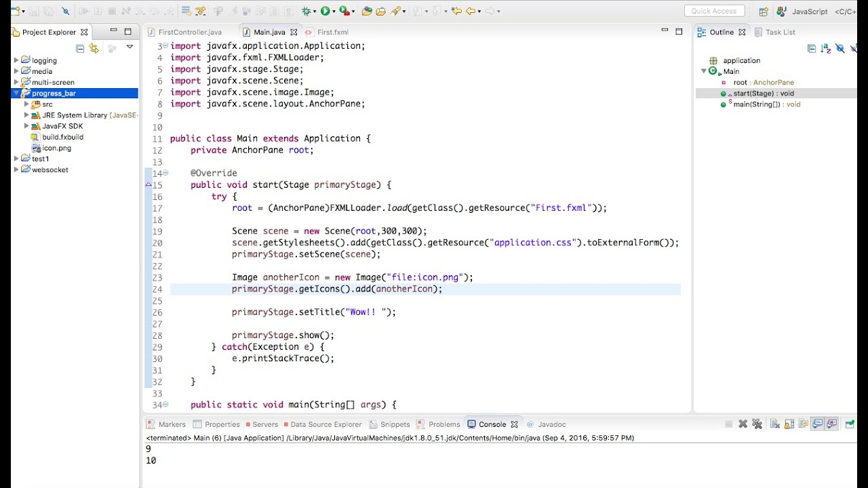Select the JavaFX SDK library node

(x=58, y=126)
